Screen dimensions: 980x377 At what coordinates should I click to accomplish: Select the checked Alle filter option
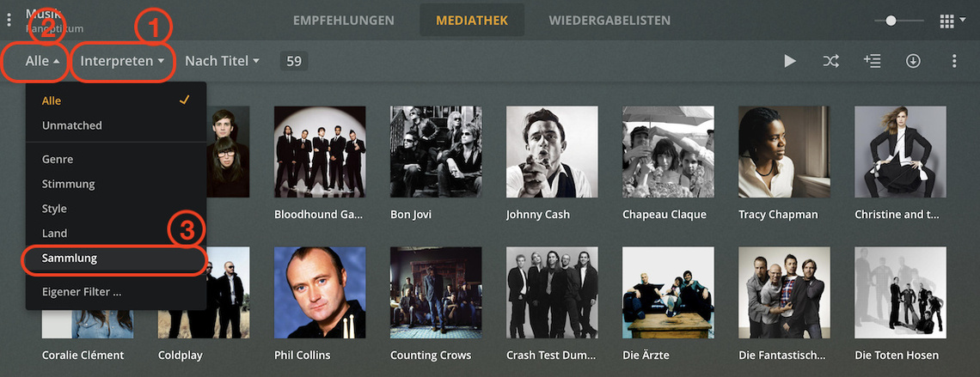tap(116, 100)
